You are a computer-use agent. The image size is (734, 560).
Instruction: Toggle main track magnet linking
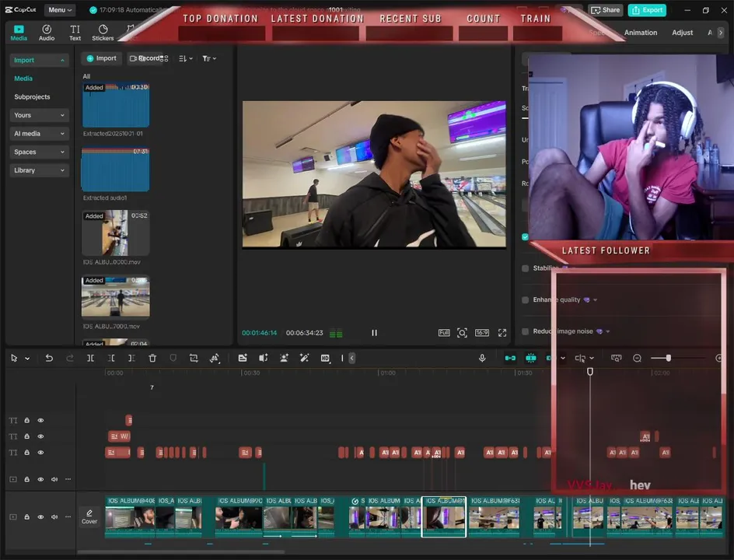pos(510,359)
